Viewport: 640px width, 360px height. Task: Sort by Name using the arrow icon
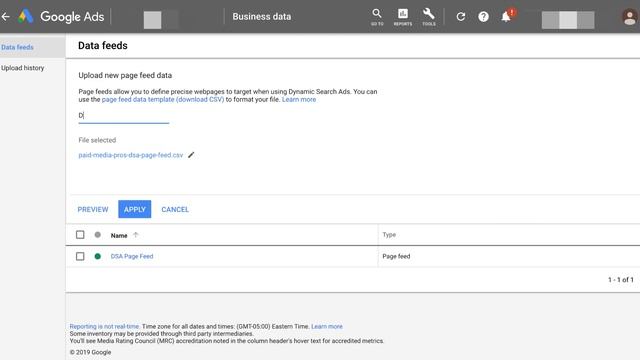click(136, 235)
